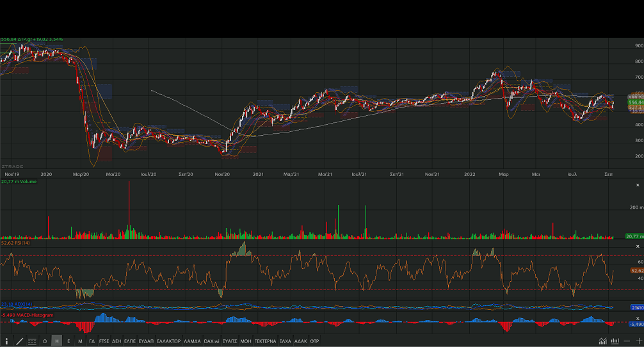
Task: Zoom in with the plus icon
Action: pyautogui.click(x=638, y=341)
